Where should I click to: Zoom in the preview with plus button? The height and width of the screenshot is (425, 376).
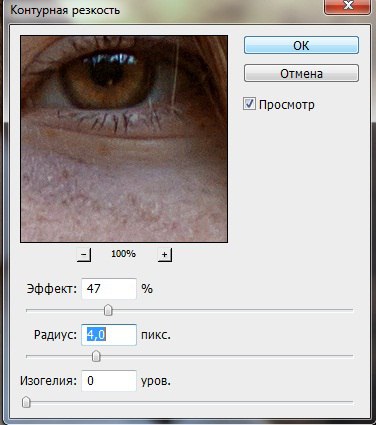[x=165, y=255]
